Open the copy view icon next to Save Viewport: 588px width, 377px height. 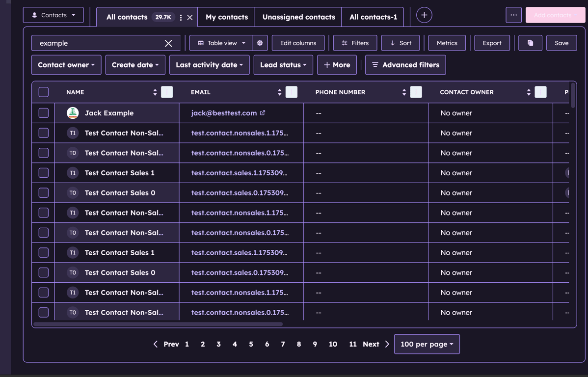click(x=530, y=43)
